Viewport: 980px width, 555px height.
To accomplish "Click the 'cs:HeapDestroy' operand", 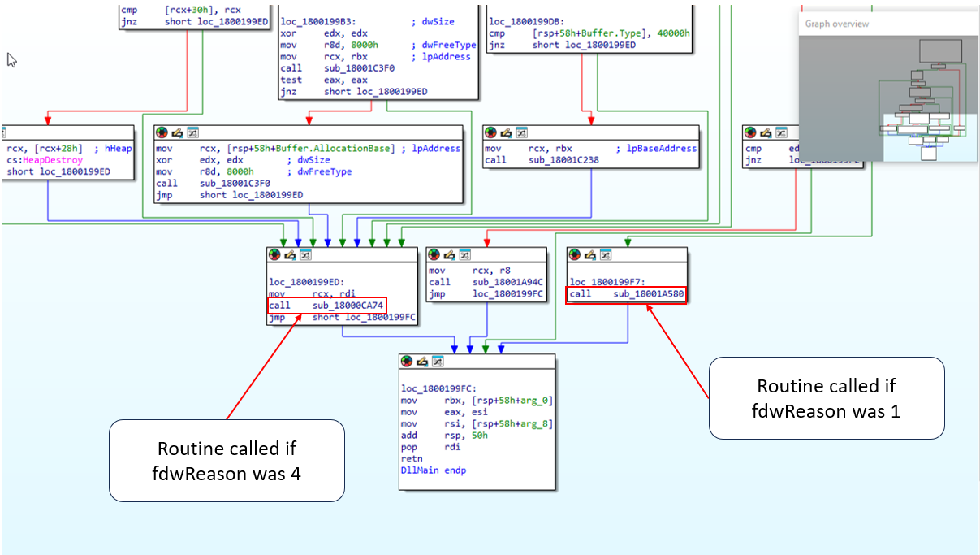I will point(45,160).
